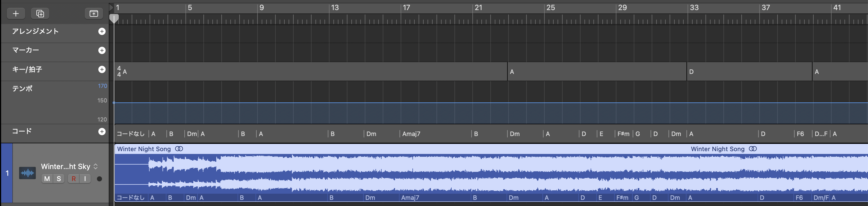The height and width of the screenshot is (206, 868).
Task: Click the add new track plus button
Action: (x=15, y=13)
